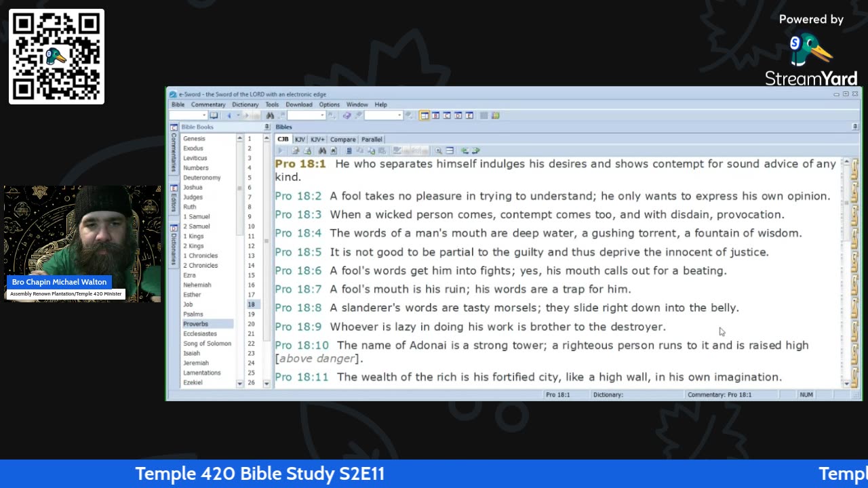Open the Help menu
868x488 pixels.
[380, 104]
